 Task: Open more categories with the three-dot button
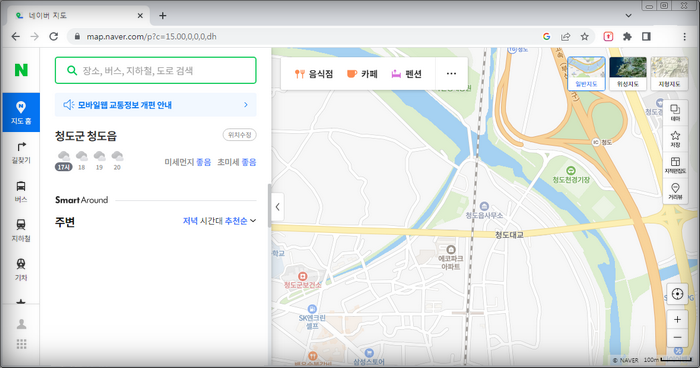click(451, 74)
